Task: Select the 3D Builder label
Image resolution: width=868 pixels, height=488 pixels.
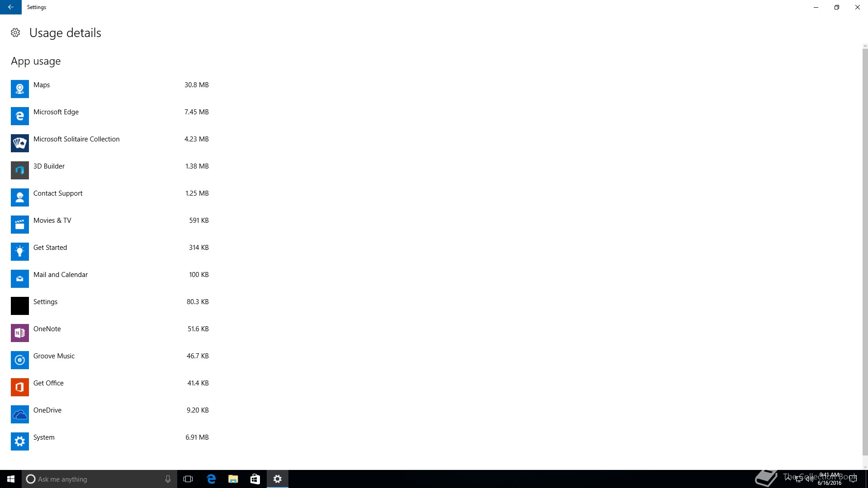Action: [x=49, y=166]
